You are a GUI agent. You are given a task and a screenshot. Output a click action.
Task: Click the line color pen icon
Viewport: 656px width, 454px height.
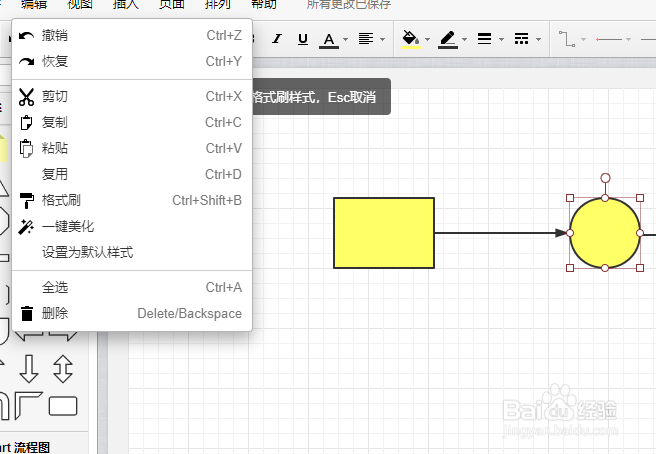pos(448,39)
